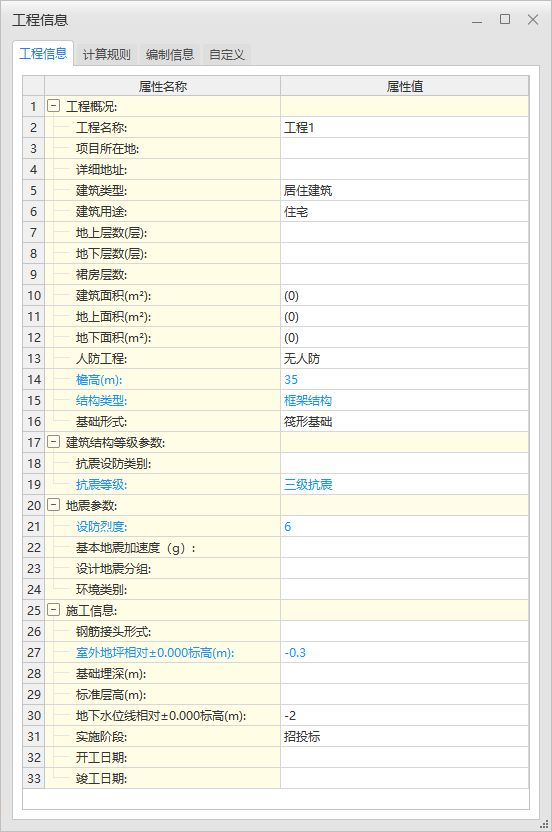Select the 抗震等级 value 三级抗震
This screenshot has height=832, width=552.
click(x=404, y=484)
